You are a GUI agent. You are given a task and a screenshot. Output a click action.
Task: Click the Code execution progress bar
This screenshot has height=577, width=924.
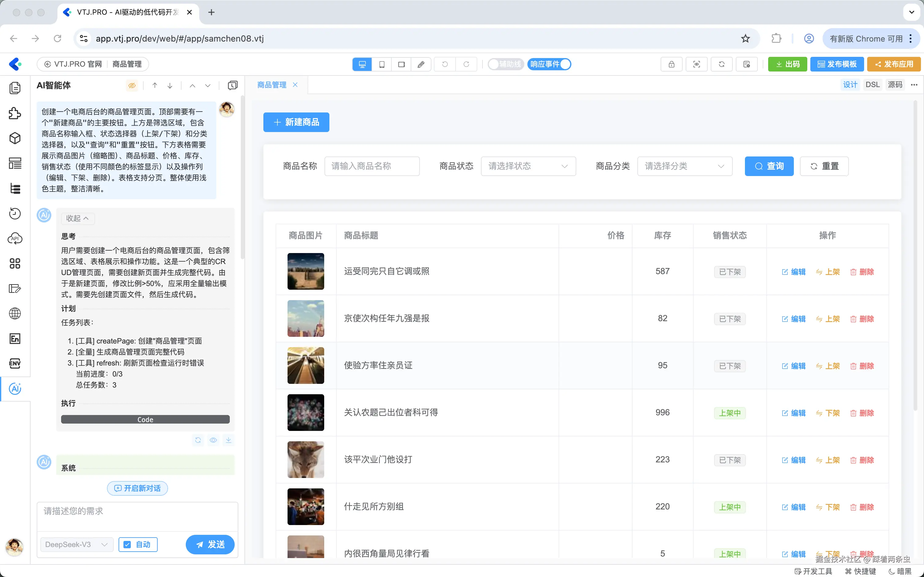145,419
